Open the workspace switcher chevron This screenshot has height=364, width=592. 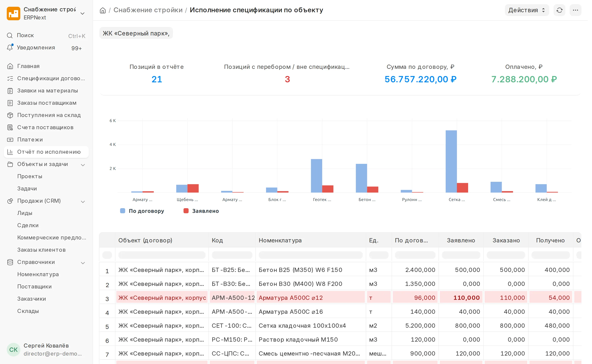point(83,14)
